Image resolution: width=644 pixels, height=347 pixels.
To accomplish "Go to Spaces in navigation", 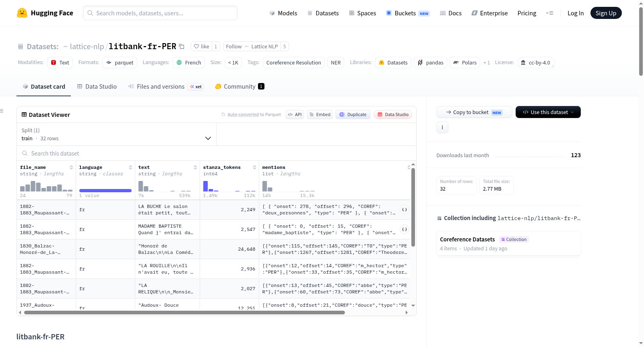I will point(362,13).
